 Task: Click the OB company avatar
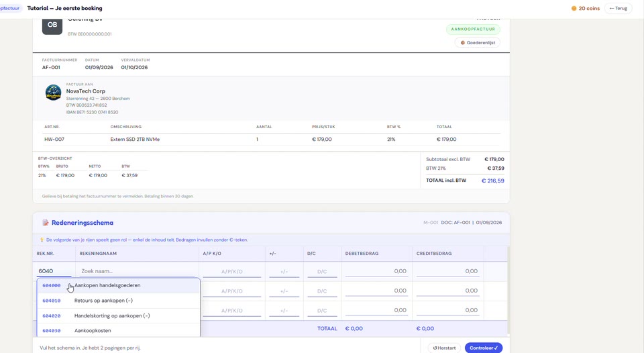click(52, 25)
